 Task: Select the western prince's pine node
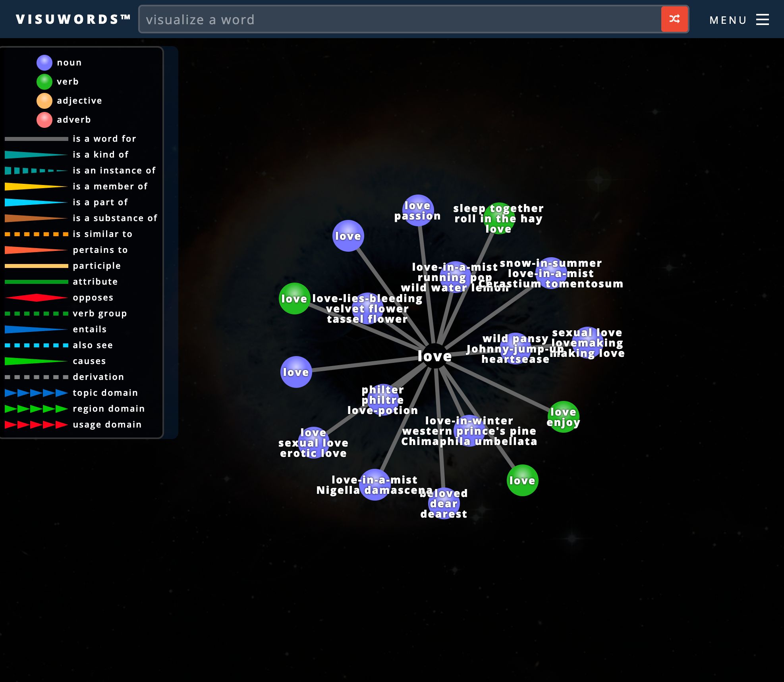coord(469,431)
